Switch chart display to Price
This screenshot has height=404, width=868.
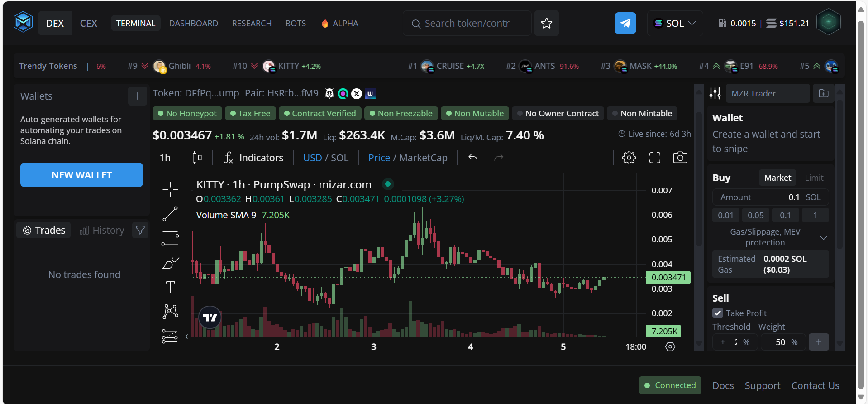point(379,158)
